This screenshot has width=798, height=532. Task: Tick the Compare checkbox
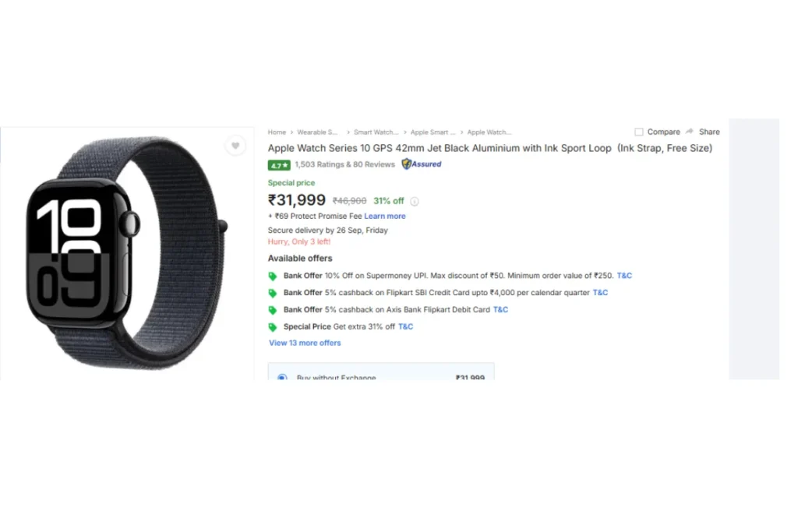pyautogui.click(x=639, y=132)
